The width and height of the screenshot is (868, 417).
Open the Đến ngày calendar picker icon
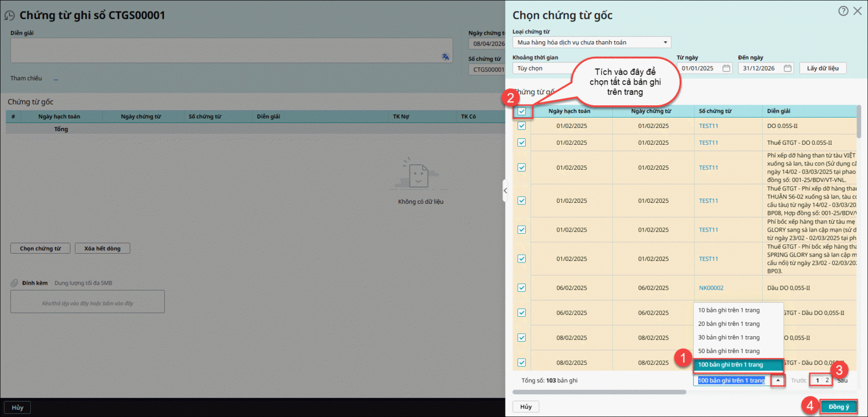point(788,68)
